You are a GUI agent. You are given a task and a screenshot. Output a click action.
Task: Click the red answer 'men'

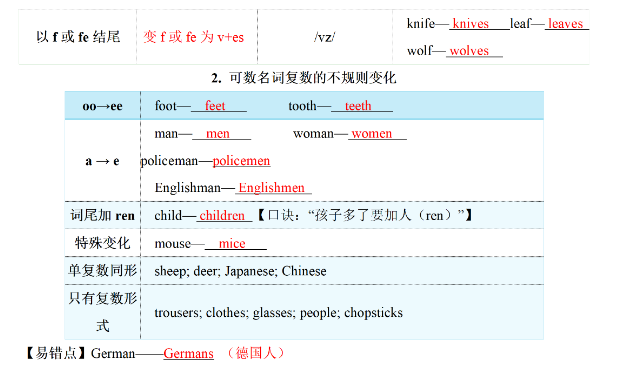point(218,134)
